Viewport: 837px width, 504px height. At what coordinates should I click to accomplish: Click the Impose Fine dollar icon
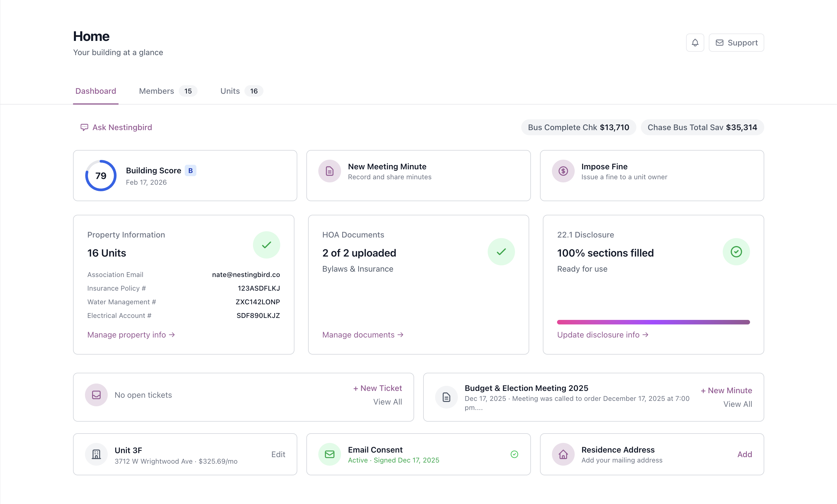563,171
